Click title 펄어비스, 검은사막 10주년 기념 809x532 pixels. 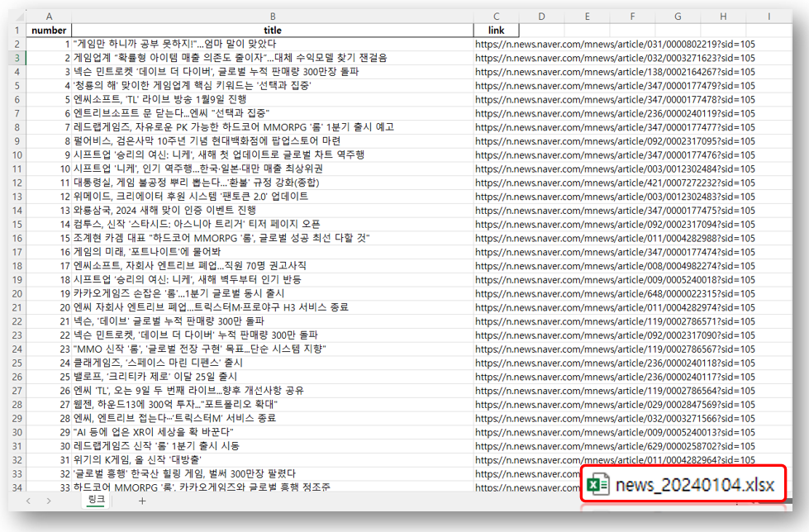(x=207, y=141)
